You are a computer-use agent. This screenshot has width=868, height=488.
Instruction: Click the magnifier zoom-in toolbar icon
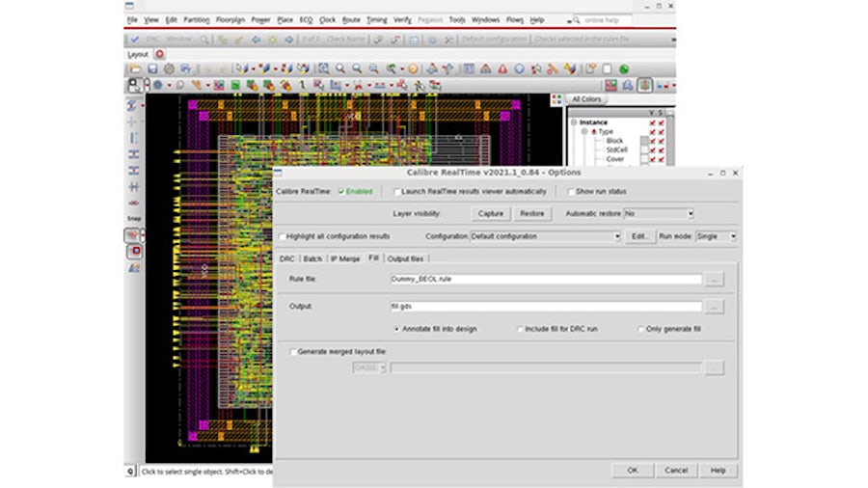[x=340, y=69]
